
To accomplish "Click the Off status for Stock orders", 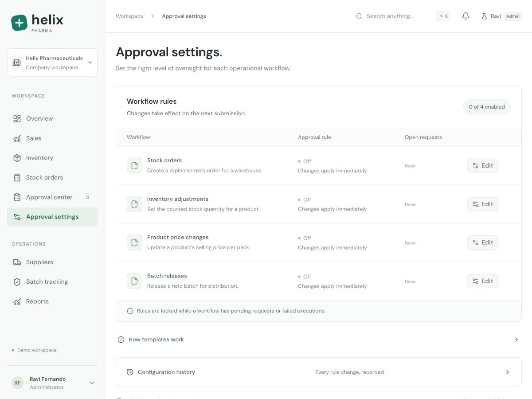I will pos(305,161).
